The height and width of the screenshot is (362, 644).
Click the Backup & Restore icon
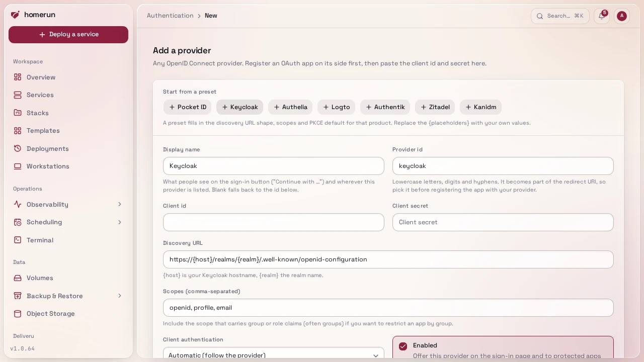[18, 296]
